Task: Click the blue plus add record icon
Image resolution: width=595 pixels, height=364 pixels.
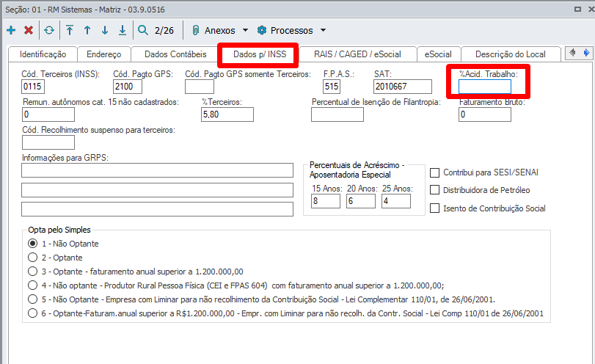Action: pyautogui.click(x=11, y=30)
